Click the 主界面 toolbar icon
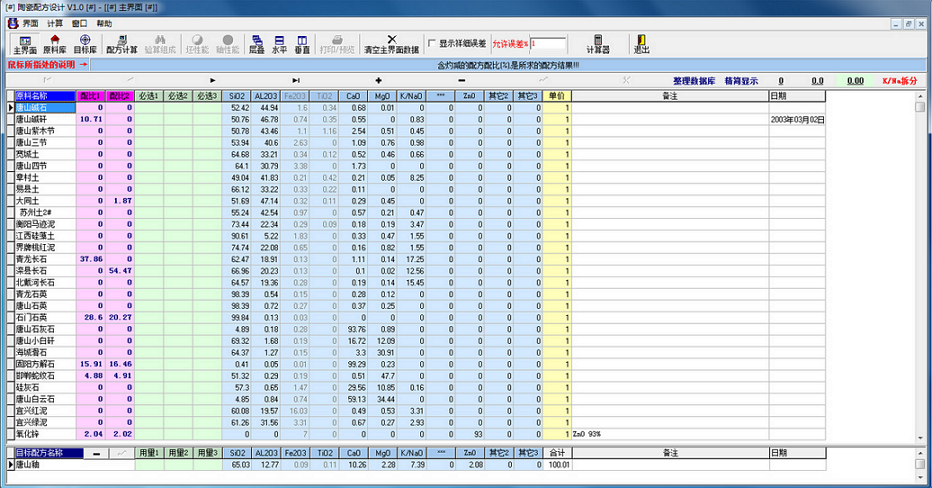932x488 pixels. (25, 43)
